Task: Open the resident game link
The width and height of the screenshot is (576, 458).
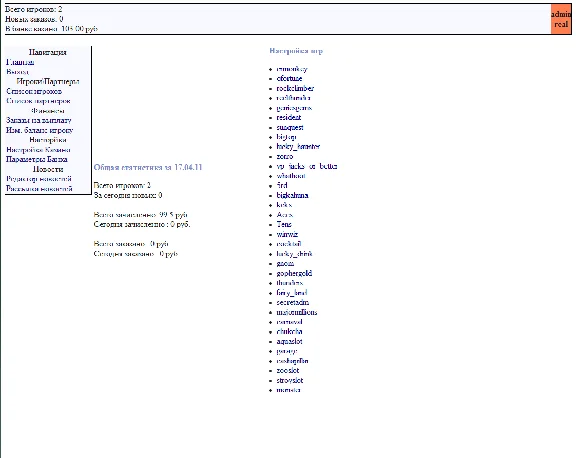Action: [289, 118]
